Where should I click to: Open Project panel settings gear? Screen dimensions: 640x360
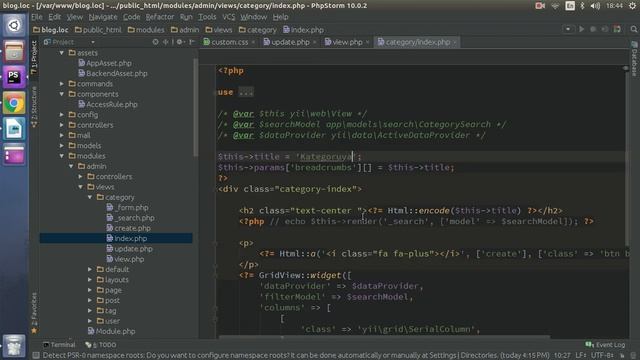(180, 42)
